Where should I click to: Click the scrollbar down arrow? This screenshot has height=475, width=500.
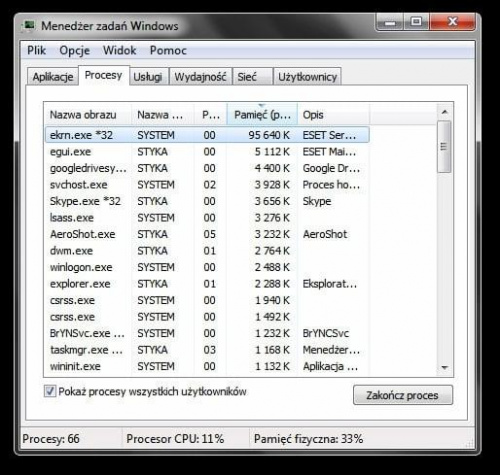[444, 368]
